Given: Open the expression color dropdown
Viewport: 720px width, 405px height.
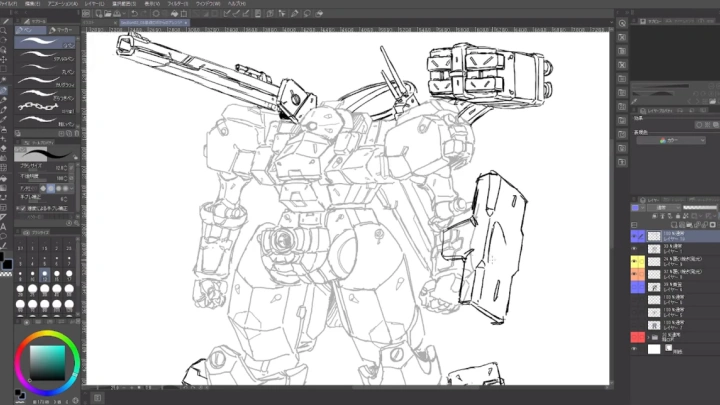Looking at the screenshot, I should click(671, 140).
